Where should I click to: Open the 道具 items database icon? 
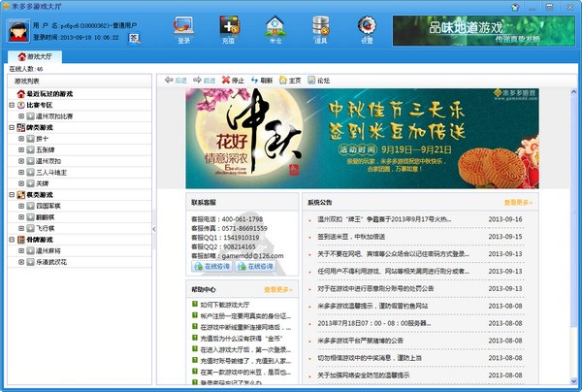coord(321,30)
